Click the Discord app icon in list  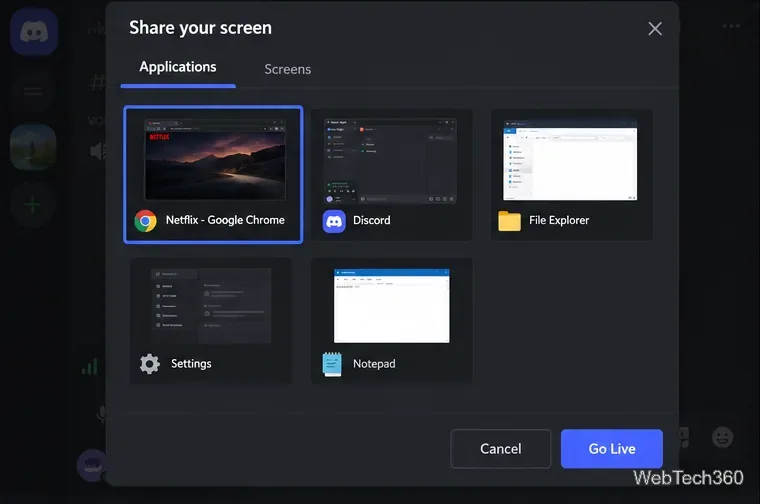(334, 221)
